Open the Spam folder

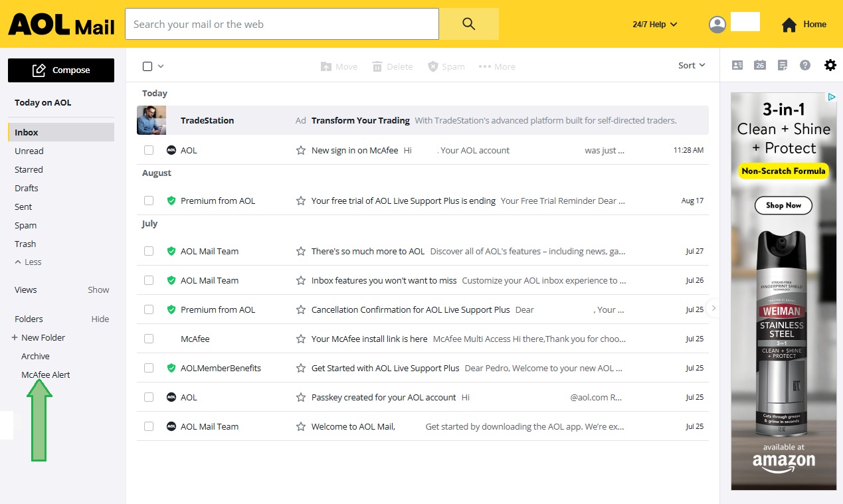pos(26,225)
